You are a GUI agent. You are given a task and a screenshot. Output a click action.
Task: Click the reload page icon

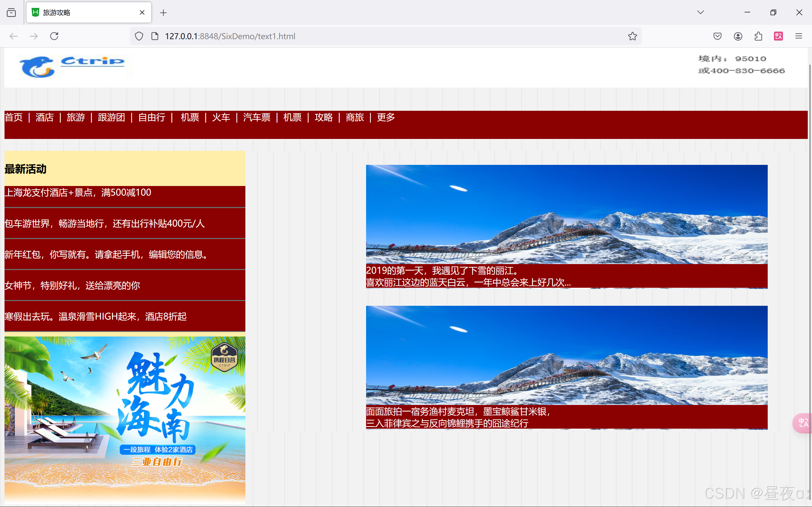[x=54, y=36]
